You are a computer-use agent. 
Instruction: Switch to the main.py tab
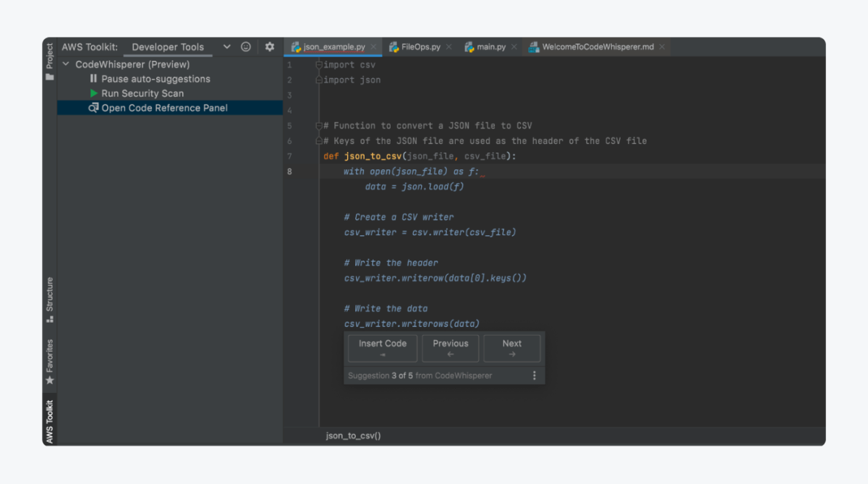pos(490,47)
